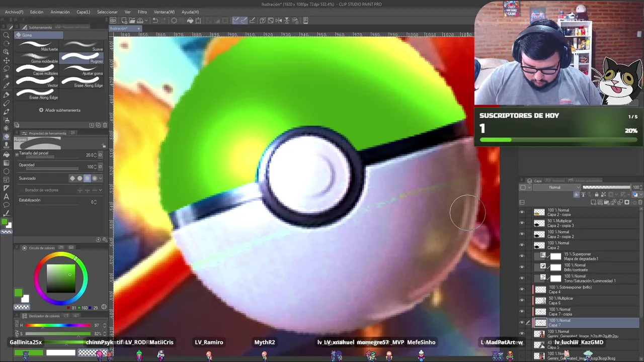644x362 pixels.
Task: Click the Fill bucket icon in command bar
Action: (x=190, y=21)
